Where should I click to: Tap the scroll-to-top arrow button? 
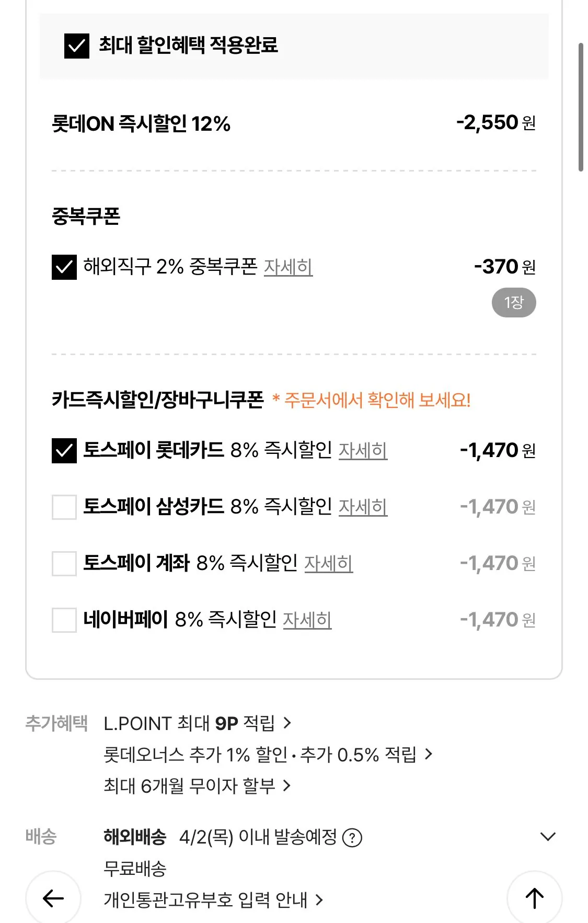click(534, 898)
